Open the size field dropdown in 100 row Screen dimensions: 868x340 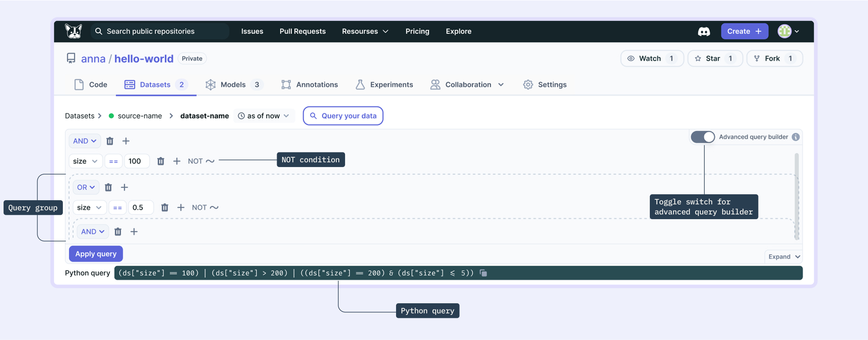point(85,161)
